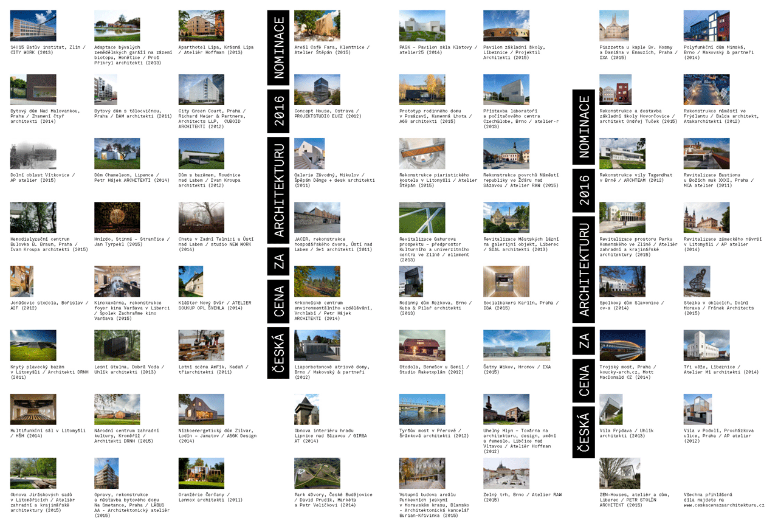The width and height of the screenshot is (778, 532).
Task: Select the Tyršův most v Přerově photo
Action: pyautogui.click(x=422, y=410)
